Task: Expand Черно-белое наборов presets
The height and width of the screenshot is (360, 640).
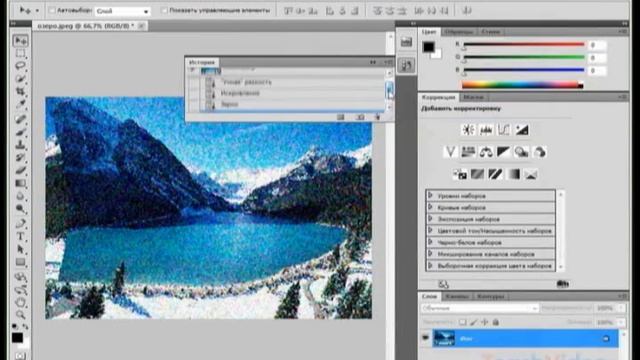Action: (x=430, y=242)
